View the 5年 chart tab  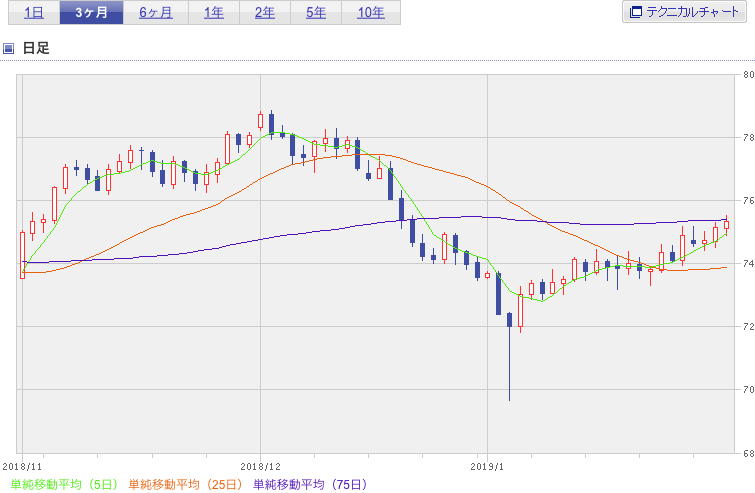(x=316, y=12)
